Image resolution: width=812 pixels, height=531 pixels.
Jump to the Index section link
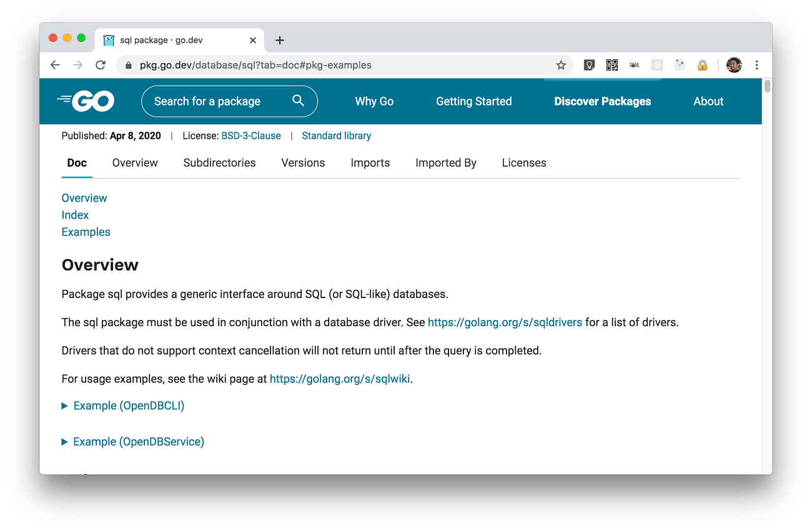pyautogui.click(x=75, y=215)
